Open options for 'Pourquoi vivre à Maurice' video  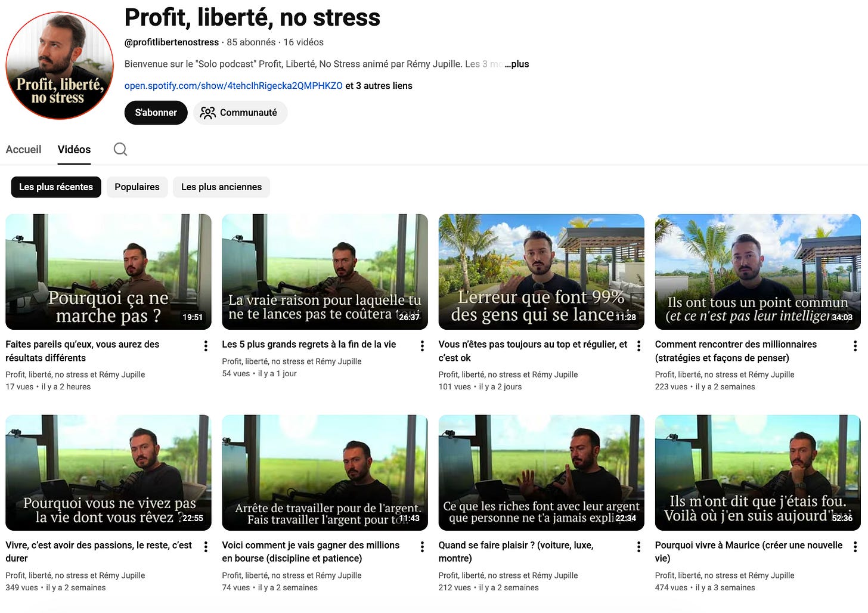point(855,547)
